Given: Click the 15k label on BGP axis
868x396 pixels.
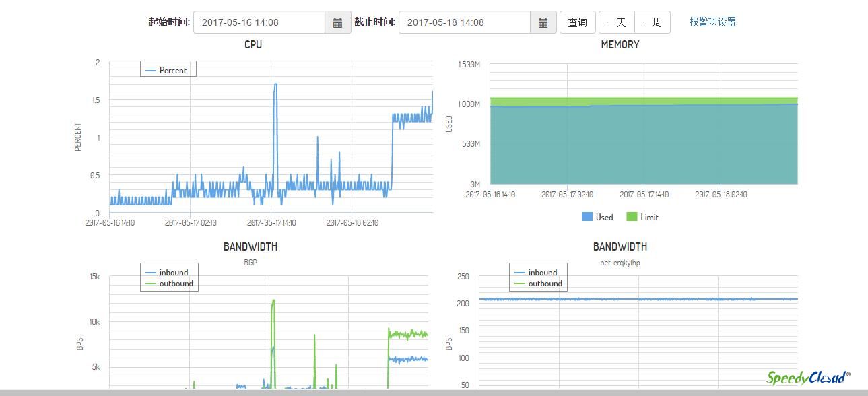Looking at the screenshot, I should 95,277.
